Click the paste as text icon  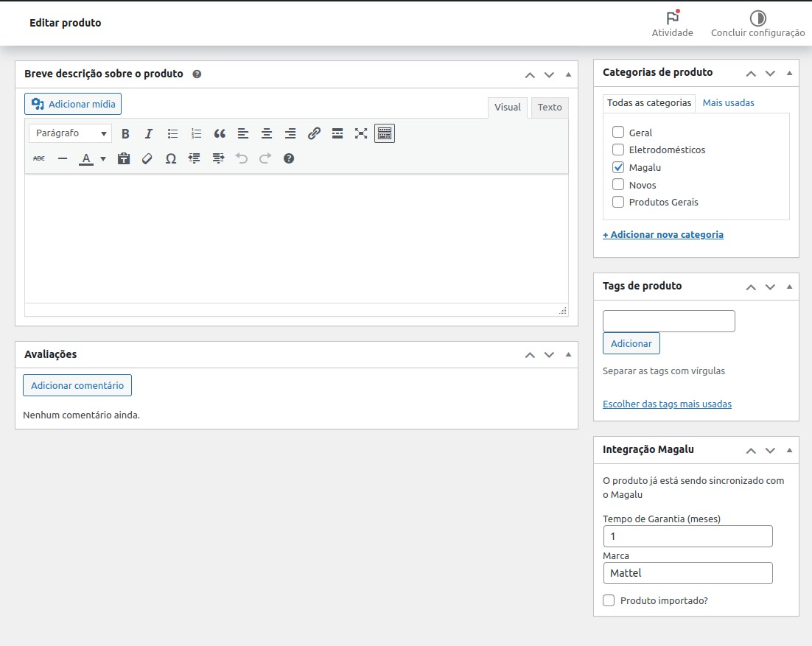pos(123,158)
